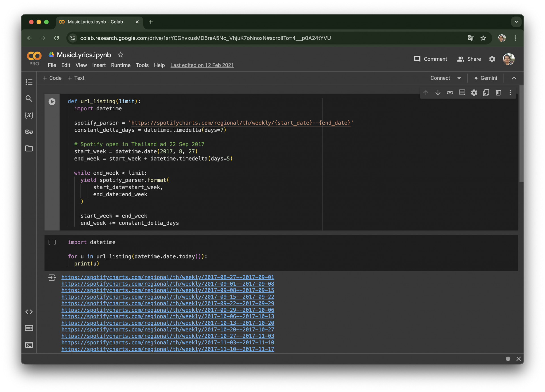Viewport: 545px width, 392px height.
Task: Click the notebook vertical scrollbar
Action: (x=521, y=134)
